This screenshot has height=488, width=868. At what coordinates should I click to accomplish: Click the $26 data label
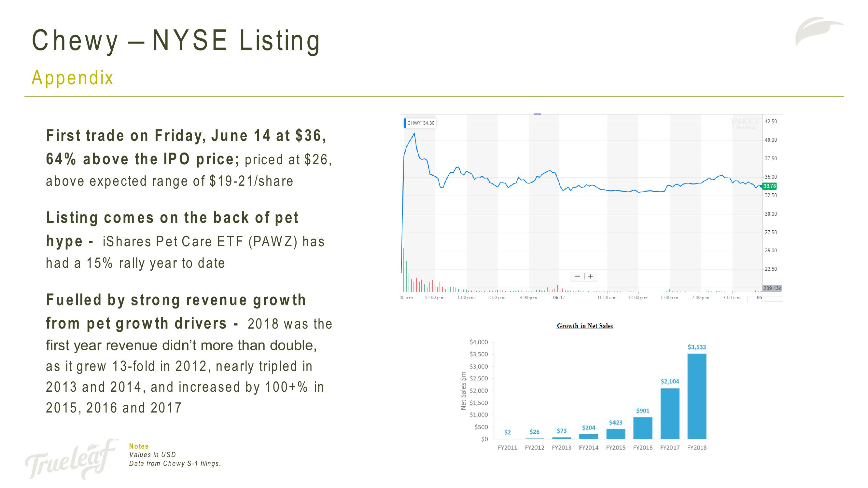click(534, 432)
